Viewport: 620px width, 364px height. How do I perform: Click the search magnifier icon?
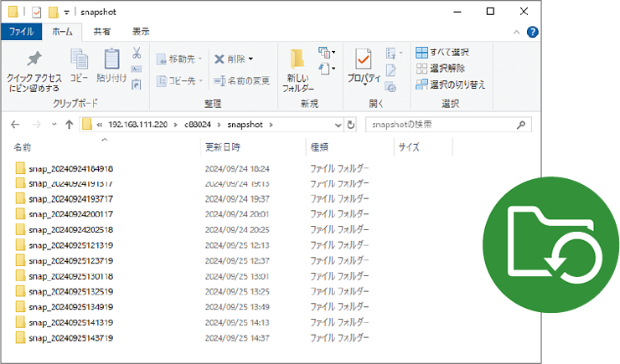(521, 125)
